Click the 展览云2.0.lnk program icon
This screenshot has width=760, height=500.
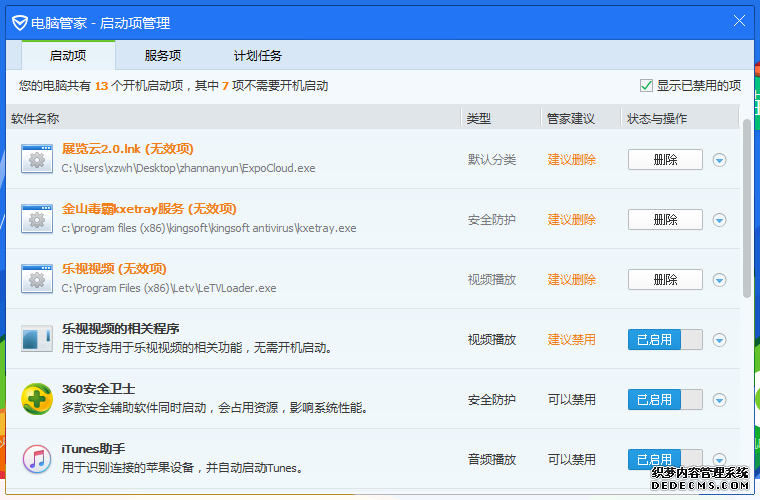point(37,159)
